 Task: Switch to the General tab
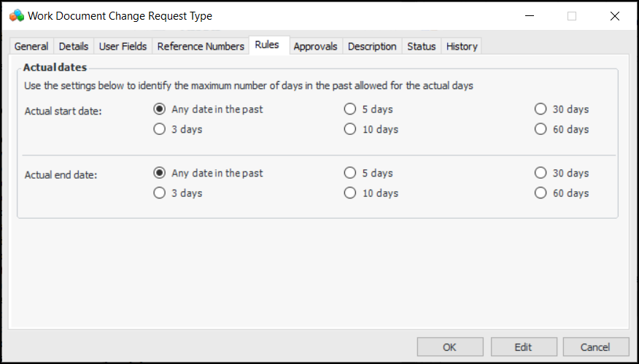coord(31,46)
